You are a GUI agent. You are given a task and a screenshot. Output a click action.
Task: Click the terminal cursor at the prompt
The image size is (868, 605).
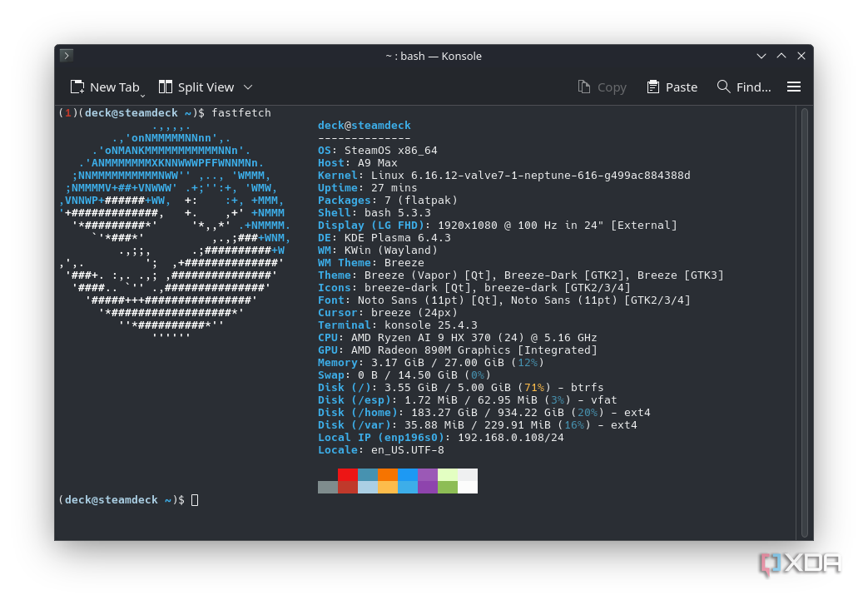coord(194,500)
